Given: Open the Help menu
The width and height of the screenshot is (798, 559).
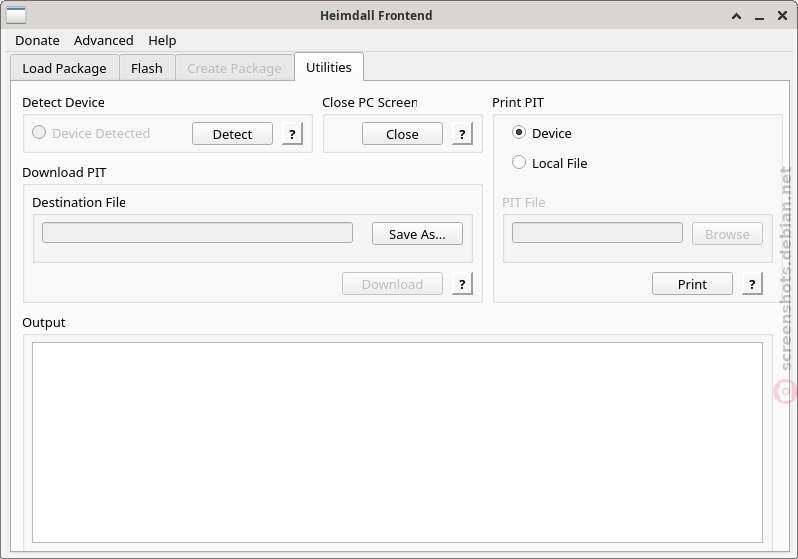Looking at the screenshot, I should coord(162,40).
